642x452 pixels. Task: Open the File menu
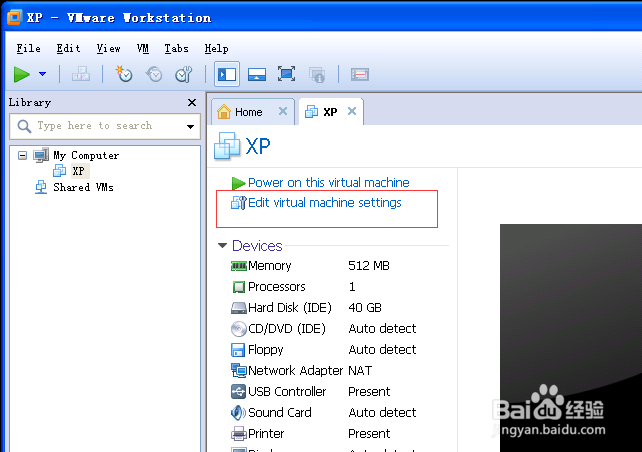coord(28,49)
